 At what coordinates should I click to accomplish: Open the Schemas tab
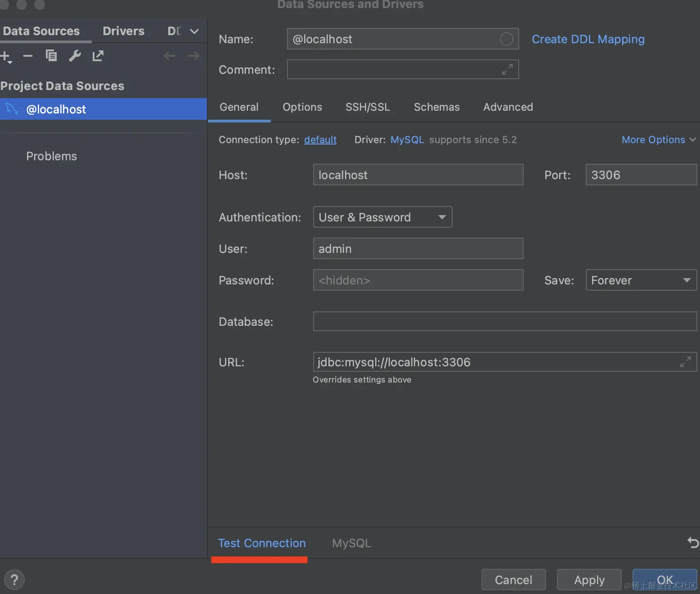pyautogui.click(x=437, y=107)
